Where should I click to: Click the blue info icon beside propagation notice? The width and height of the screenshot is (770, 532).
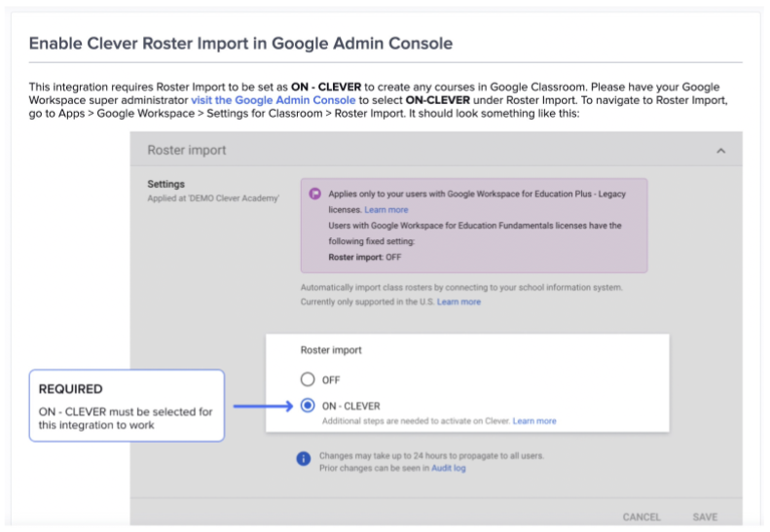pyautogui.click(x=304, y=458)
